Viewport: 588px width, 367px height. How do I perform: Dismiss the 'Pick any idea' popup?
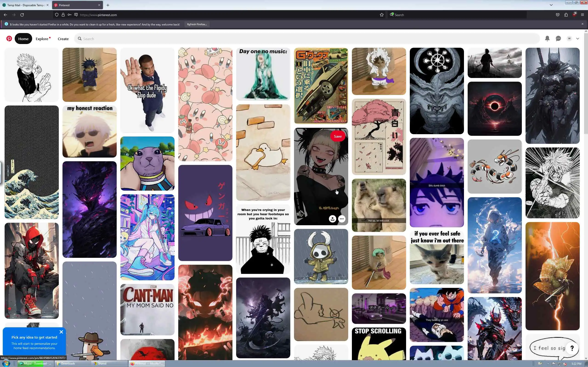click(61, 332)
